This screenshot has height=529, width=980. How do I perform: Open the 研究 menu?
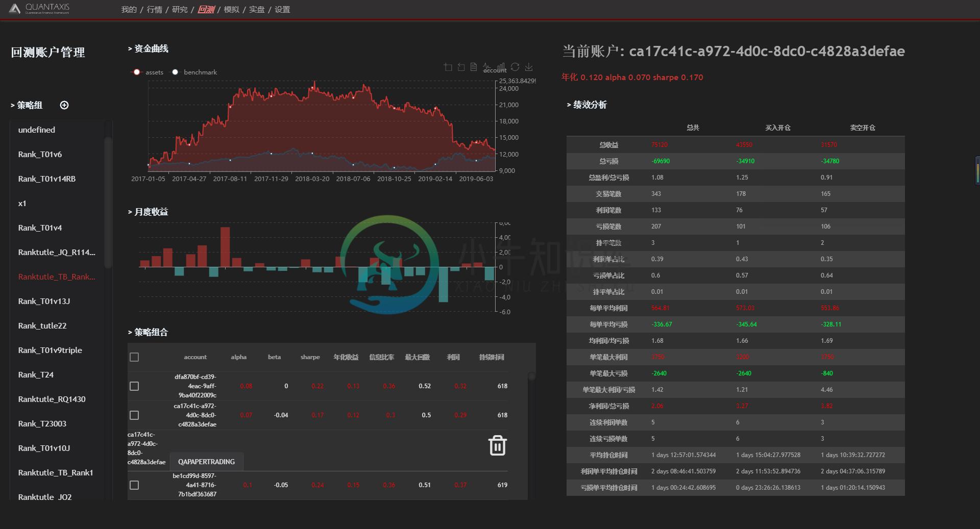tap(180, 10)
